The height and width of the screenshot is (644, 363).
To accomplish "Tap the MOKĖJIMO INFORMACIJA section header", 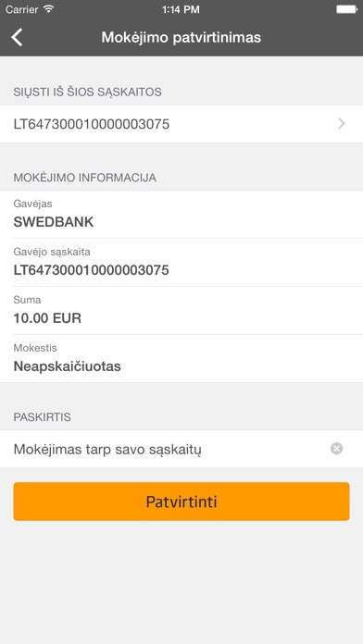I will (84, 178).
